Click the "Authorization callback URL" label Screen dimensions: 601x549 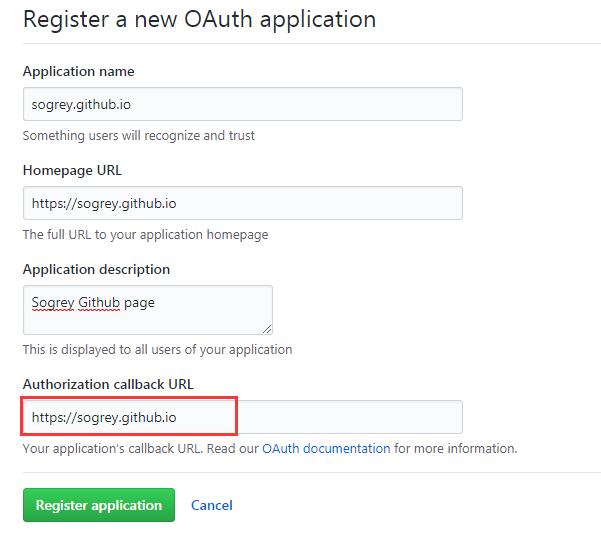click(x=108, y=384)
